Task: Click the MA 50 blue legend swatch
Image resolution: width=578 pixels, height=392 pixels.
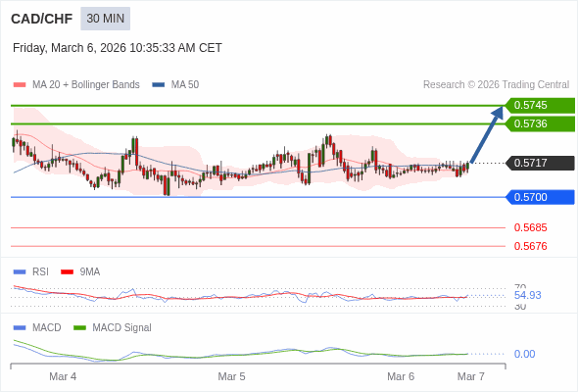Action: click(159, 85)
